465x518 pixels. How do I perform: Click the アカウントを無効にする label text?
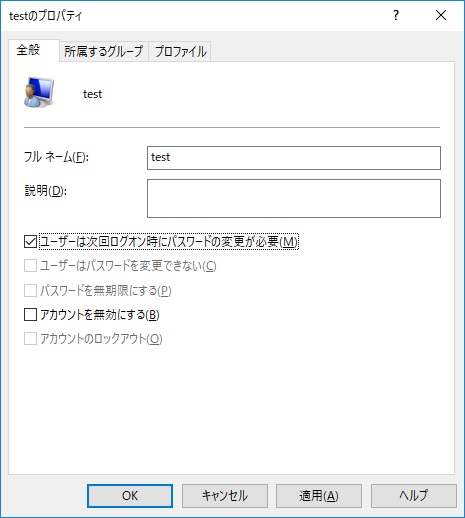tap(100, 315)
